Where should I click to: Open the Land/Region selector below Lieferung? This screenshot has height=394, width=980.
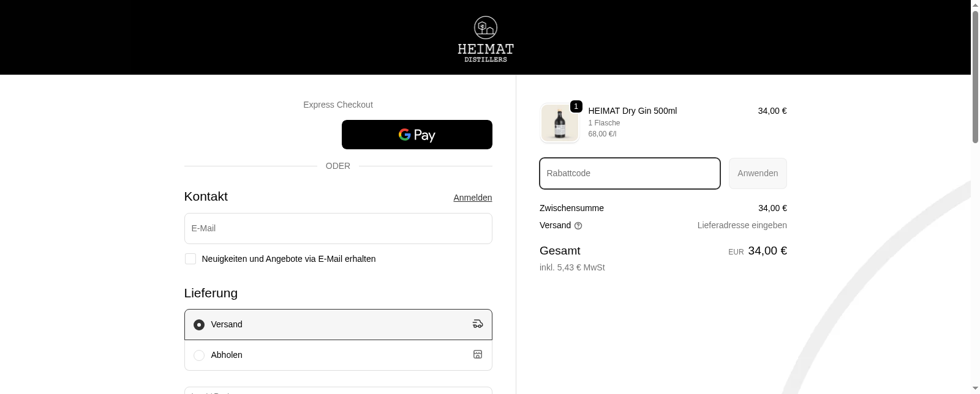pos(338,392)
